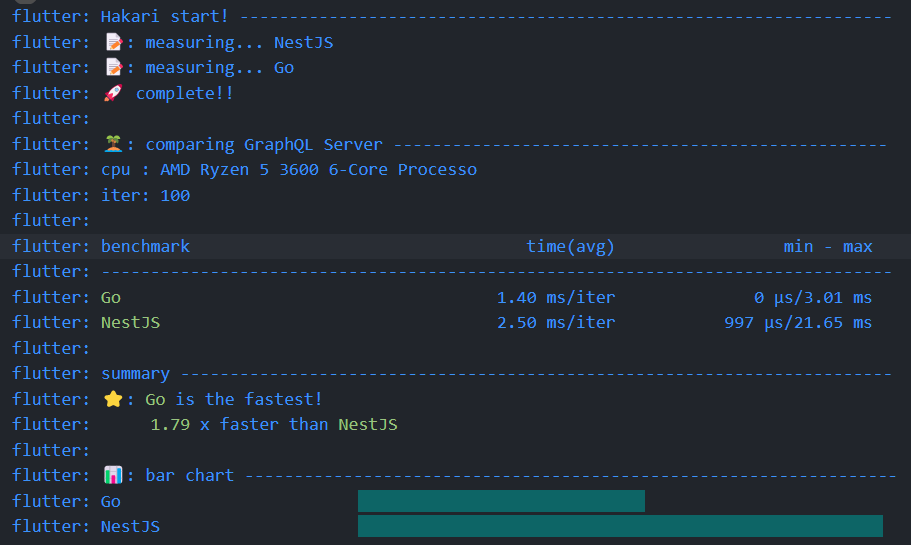Click the bar chart emoji icon
This screenshot has height=545, width=911.
click(x=113, y=475)
